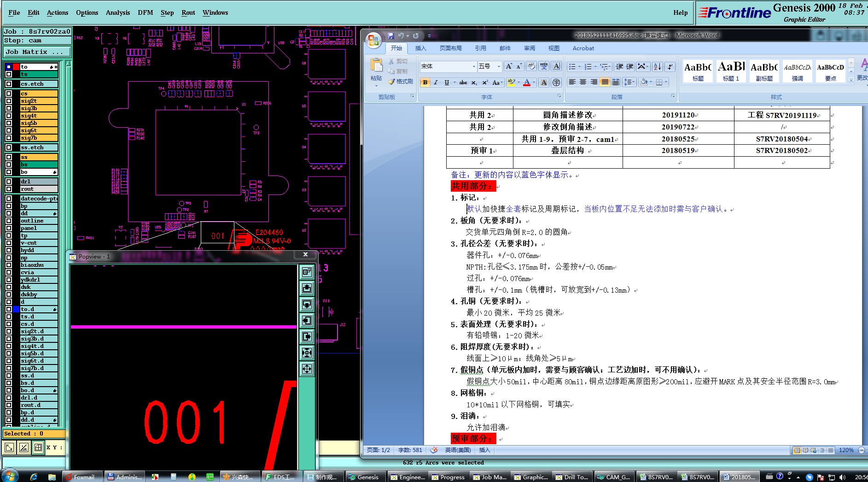This screenshot has height=482, width=868.
Task: Toggle the drl layer checkbox
Action: click(x=9, y=182)
